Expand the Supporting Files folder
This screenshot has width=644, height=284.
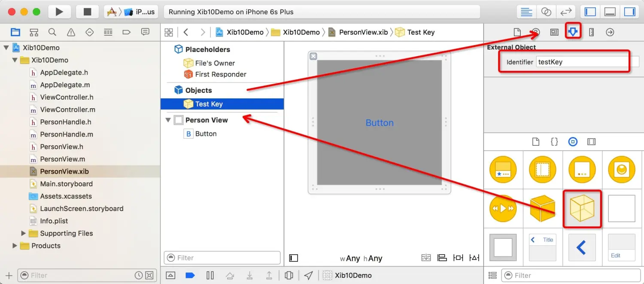[24, 233]
